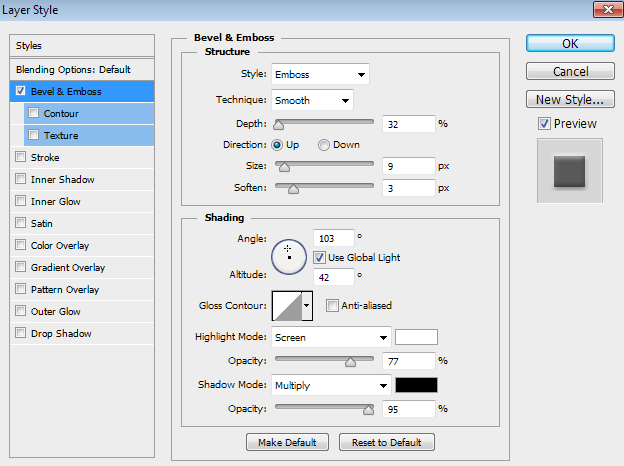Enable the Color Overlay checkbox
Viewport: 624px width, 466px height.
click(21, 245)
